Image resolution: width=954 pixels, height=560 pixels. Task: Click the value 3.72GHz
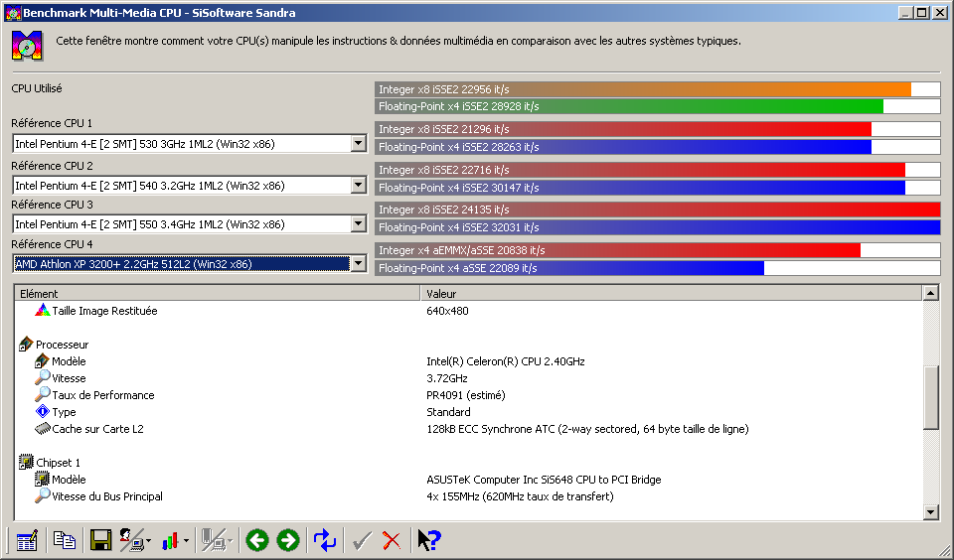447,378
